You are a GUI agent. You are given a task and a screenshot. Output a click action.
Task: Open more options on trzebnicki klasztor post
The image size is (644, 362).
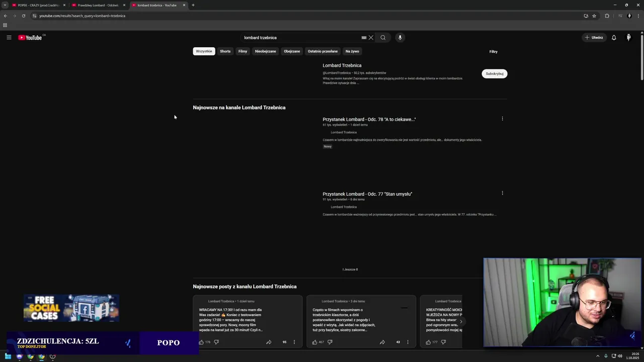(x=408, y=342)
